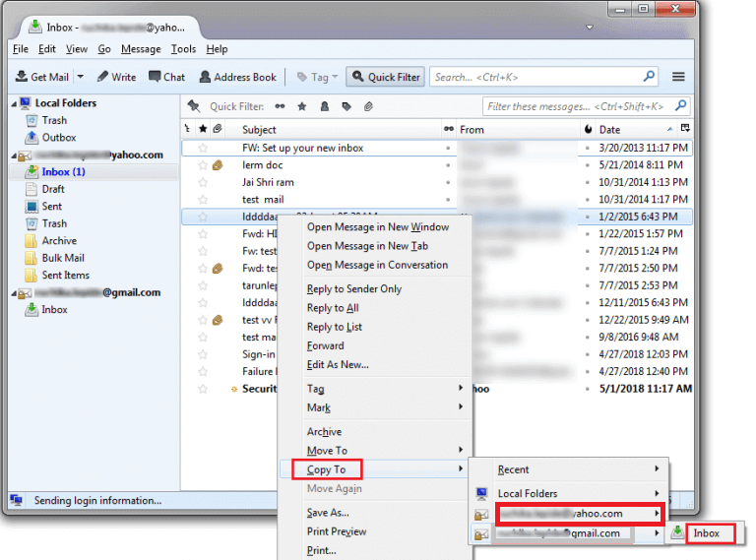Toggle the Quick Filter bar
Viewport: 756px width, 560px height.
click(385, 77)
